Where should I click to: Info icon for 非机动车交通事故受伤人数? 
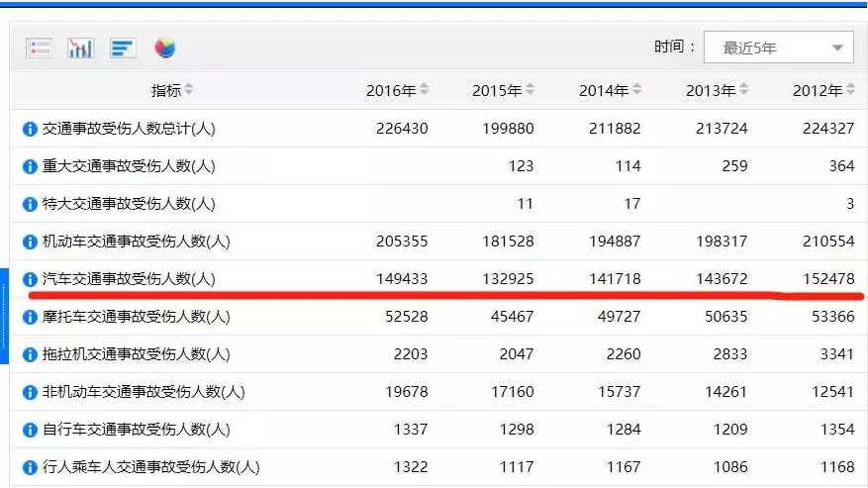(30, 393)
